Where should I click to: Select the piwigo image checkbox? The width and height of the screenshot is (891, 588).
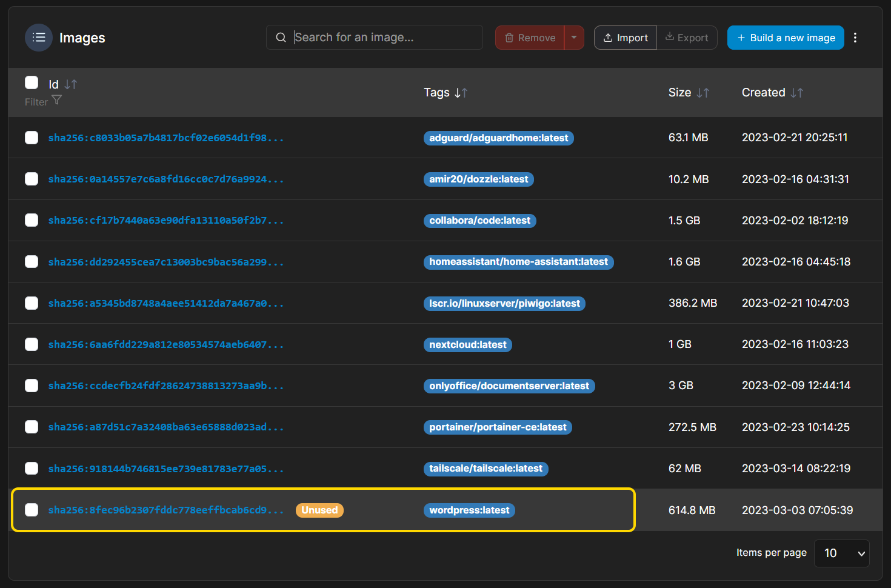pyautogui.click(x=32, y=303)
